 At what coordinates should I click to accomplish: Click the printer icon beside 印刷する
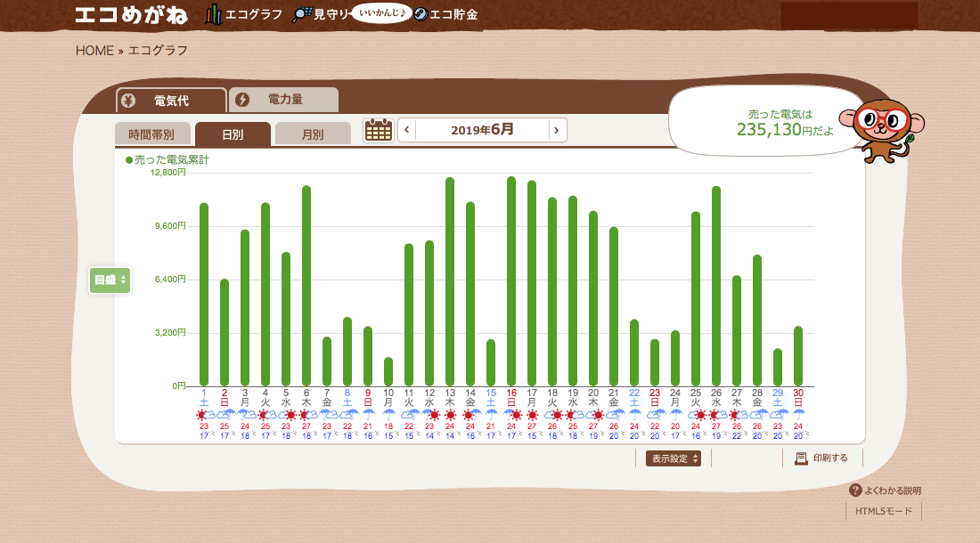coord(801,458)
